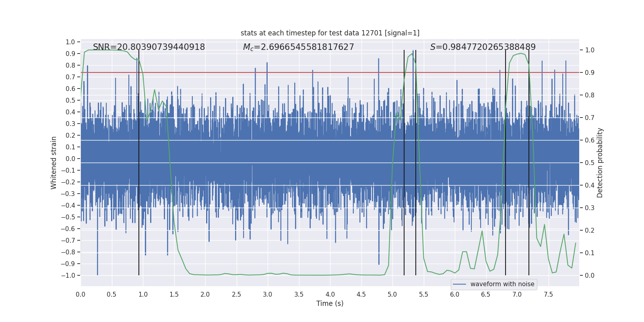The width and height of the screenshot is (644, 322).
Task: Click the black vertical marker near 7.2 s
Action: (529, 163)
